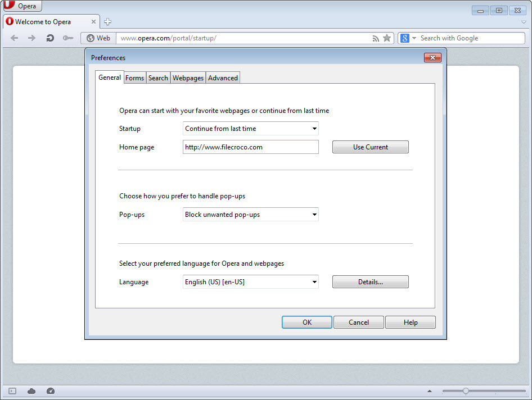Open Help for Preferences
The height and width of the screenshot is (400, 532).
point(411,322)
